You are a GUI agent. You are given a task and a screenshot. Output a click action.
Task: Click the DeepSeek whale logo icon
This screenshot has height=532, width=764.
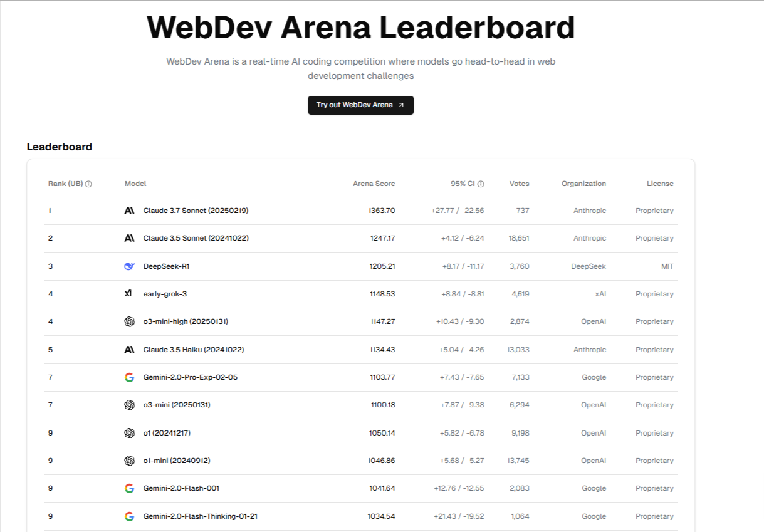[130, 266]
